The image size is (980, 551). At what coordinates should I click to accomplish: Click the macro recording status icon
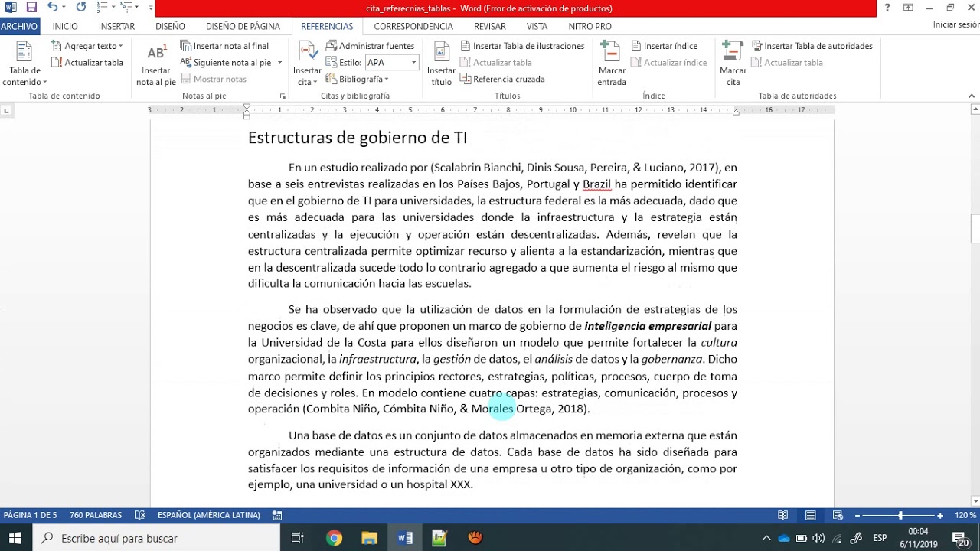[x=277, y=516]
